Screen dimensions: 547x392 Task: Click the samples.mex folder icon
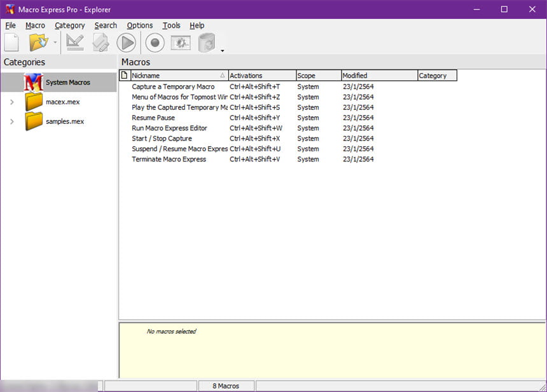click(x=34, y=121)
